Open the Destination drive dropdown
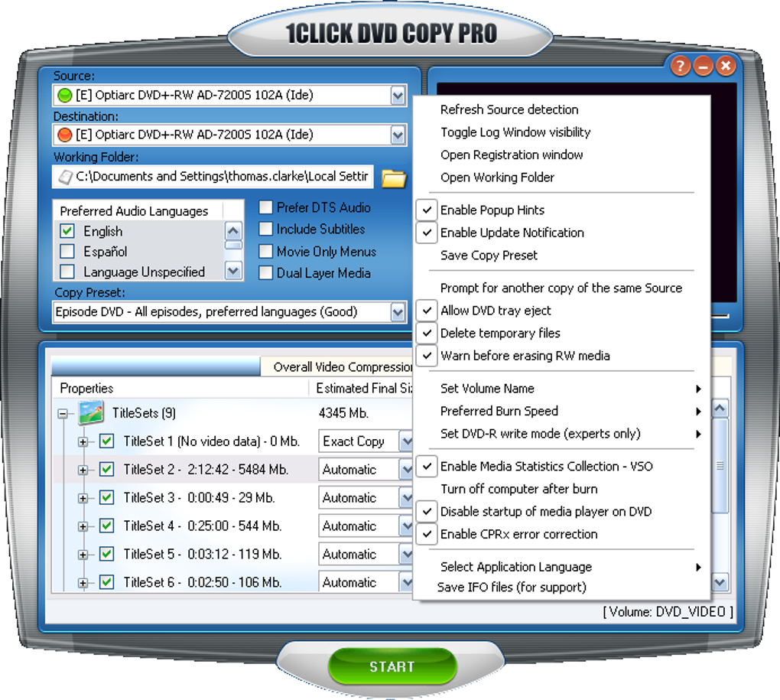This screenshot has width=780, height=700. tap(398, 135)
